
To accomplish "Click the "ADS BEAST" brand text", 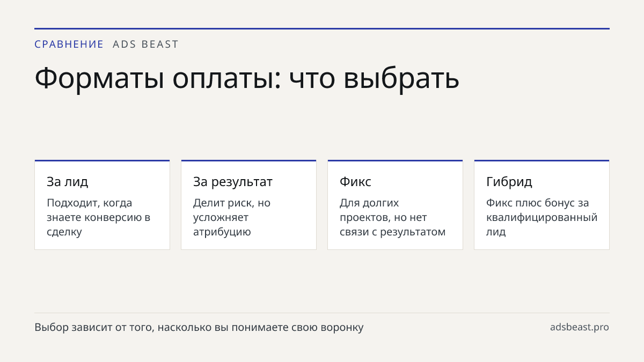I will 145,45.
